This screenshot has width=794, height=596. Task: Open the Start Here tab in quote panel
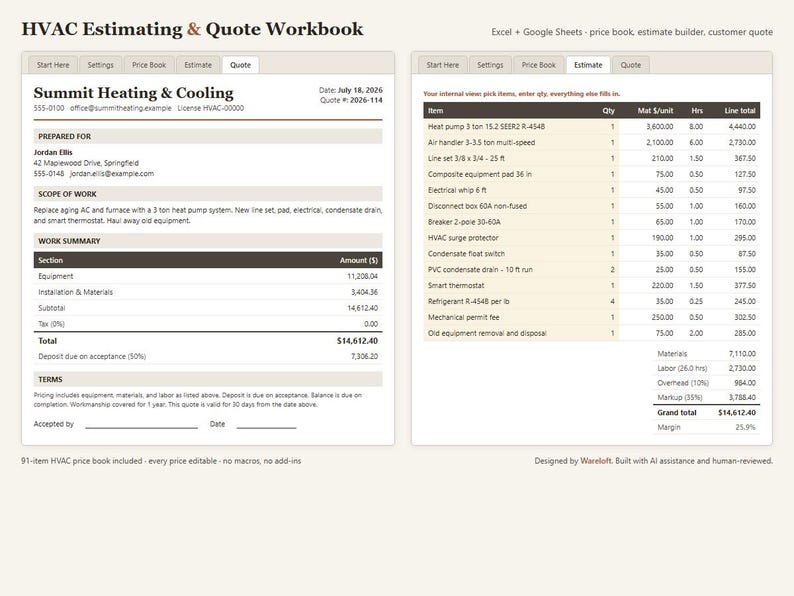tap(53, 65)
